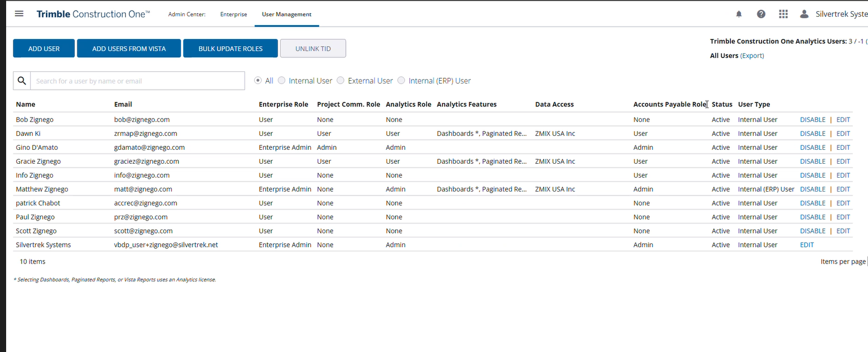Sort by the Email column header
Screen dimensions: 868x352
pyautogui.click(x=123, y=104)
